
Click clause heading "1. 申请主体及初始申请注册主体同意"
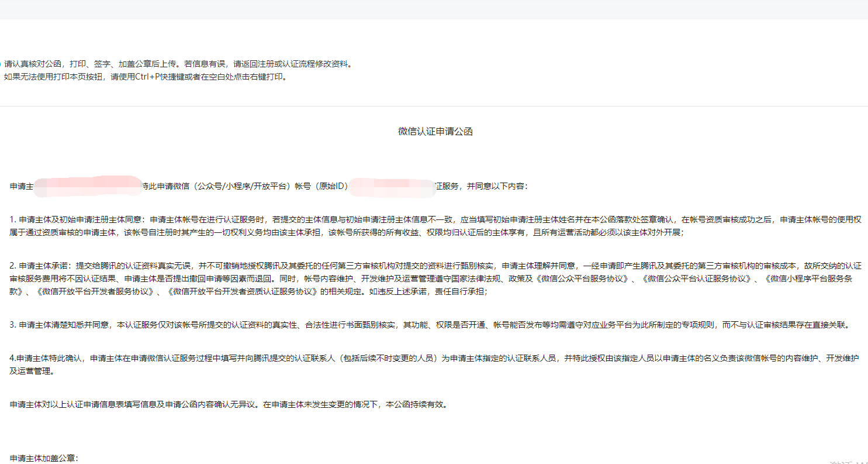tap(77, 220)
